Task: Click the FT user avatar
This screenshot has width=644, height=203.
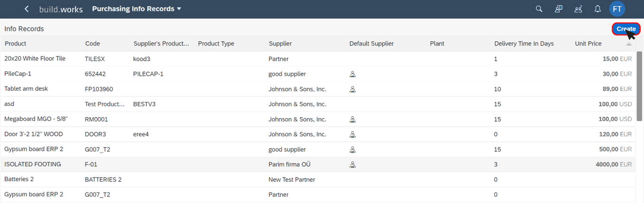Action: pyautogui.click(x=617, y=9)
